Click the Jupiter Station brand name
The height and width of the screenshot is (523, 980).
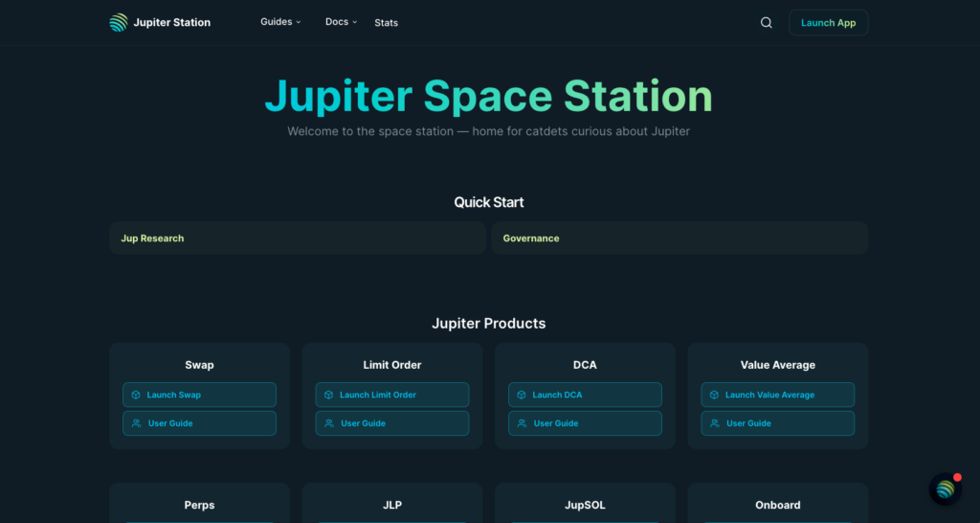pyautogui.click(x=172, y=23)
